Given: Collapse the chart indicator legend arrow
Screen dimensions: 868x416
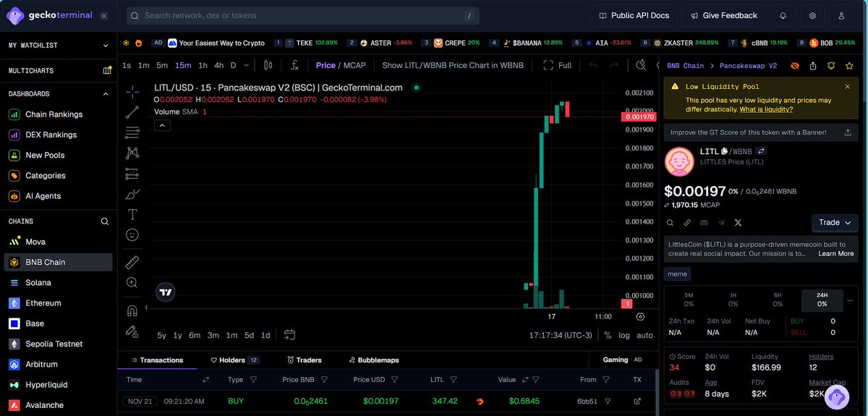Looking at the screenshot, I should click(x=162, y=125).
